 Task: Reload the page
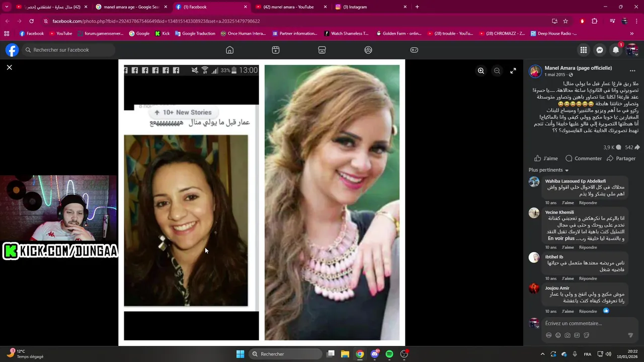tap(31, 21)
